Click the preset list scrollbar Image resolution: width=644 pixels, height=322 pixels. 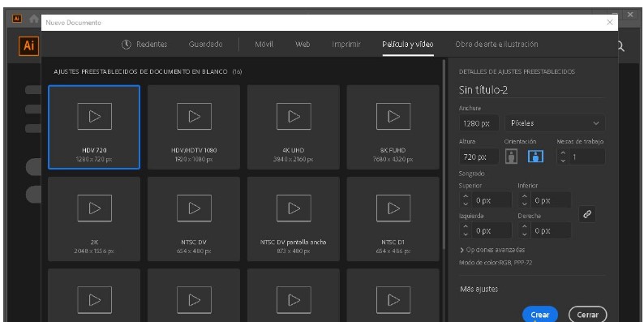(x=444, y=154)
